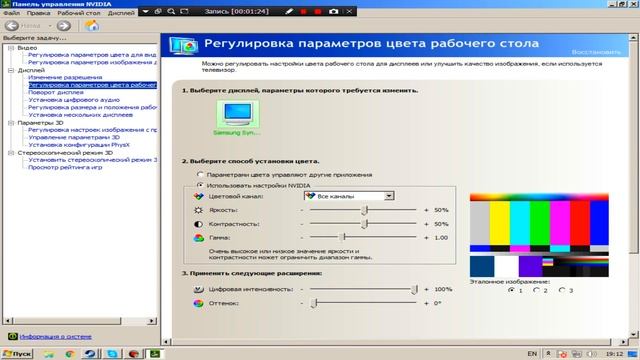This screenshot has width=640, height=360.
Task: Open the red round icon in the taskbar
Action: coord(133,354)
